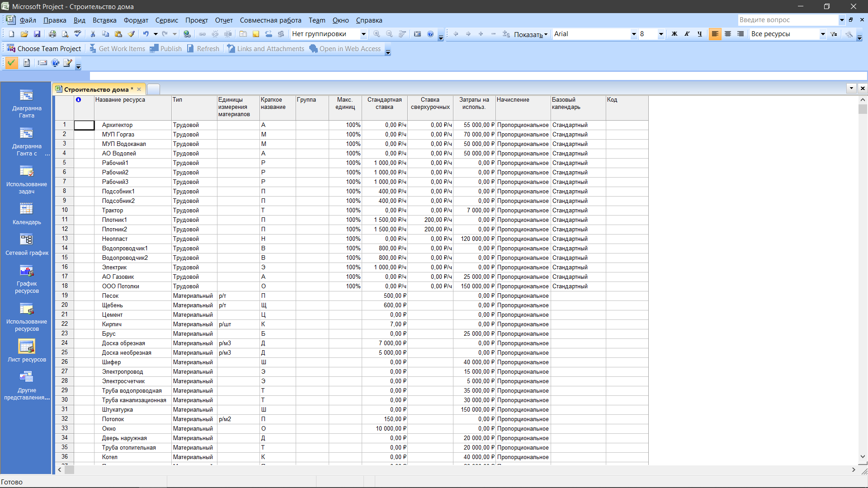868x488 pixels.
Task: Toggle bold formatting Ж
Action: tap(675, 34)
